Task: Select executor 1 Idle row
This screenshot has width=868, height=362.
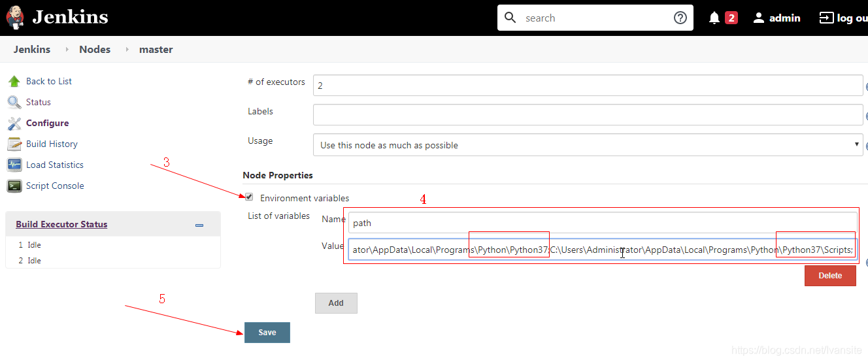Action: point(112,245)
